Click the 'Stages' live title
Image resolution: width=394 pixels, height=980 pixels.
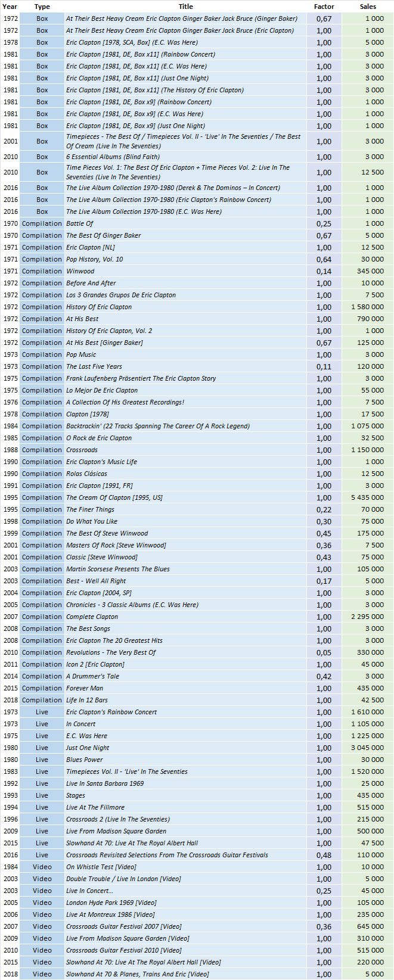(76, 795)
